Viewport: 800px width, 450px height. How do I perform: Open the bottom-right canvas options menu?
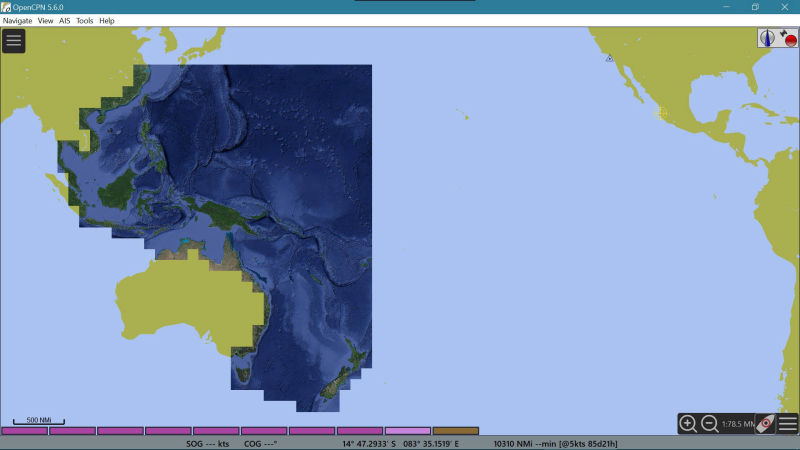pyautogui.click(x=788, y=423)
